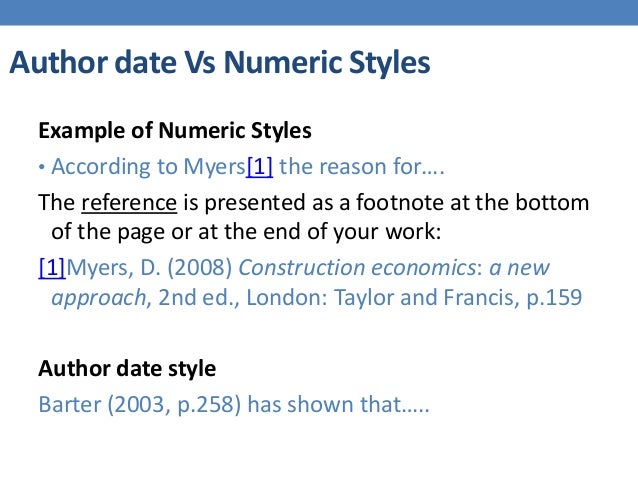The image size is (638, 479).
Task: Click the italic word 'approach'
Action: (99, 298)
